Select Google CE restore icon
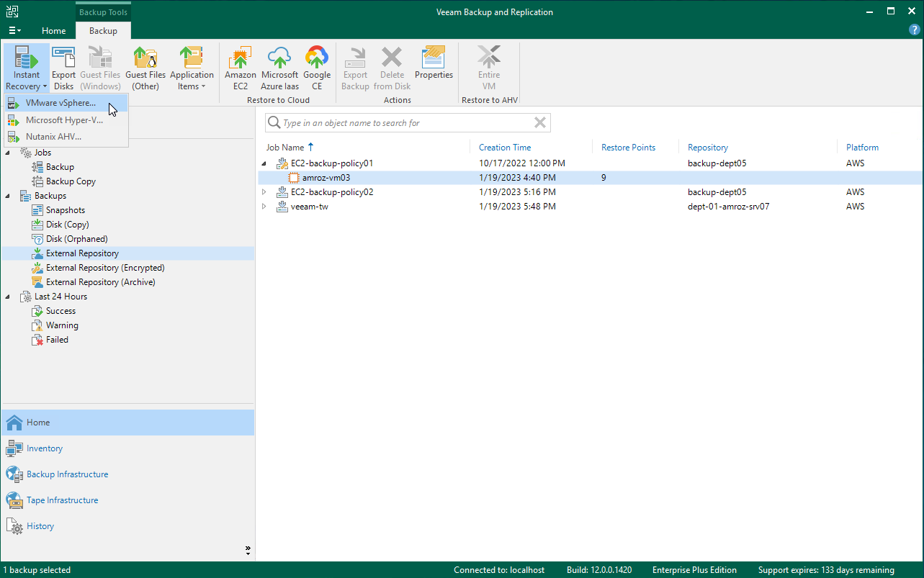The image size is (924, 578). tap(316, 68)
